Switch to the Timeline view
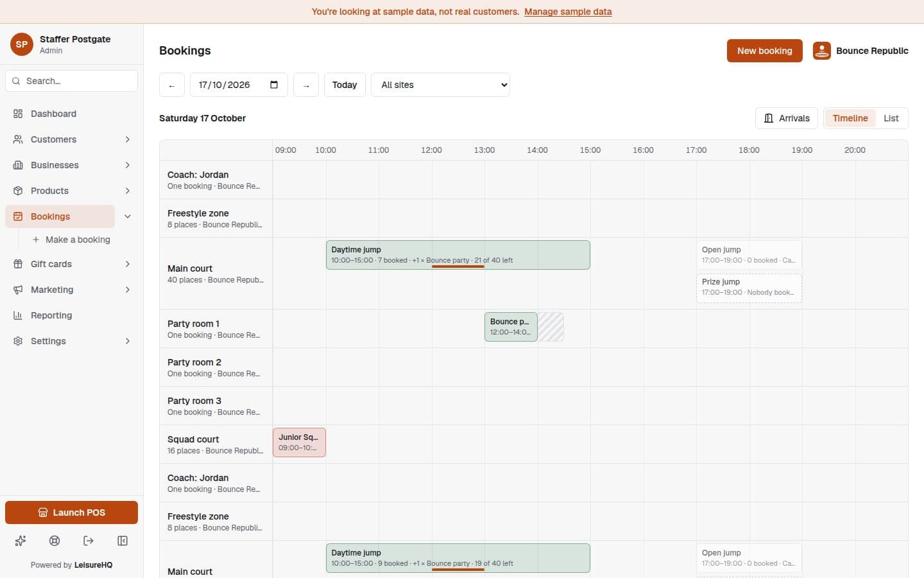 tap(850, 118)
